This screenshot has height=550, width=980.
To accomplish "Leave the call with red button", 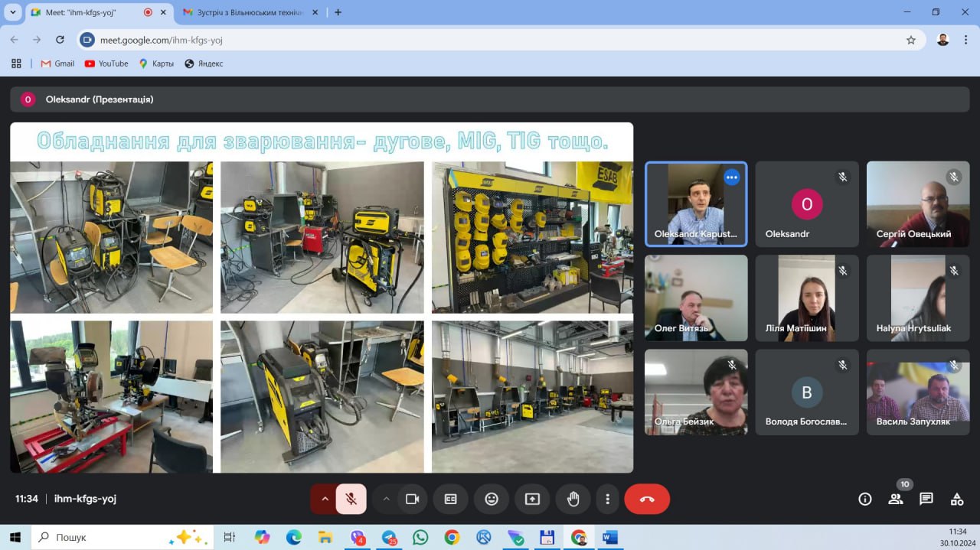I will [647, 499].
